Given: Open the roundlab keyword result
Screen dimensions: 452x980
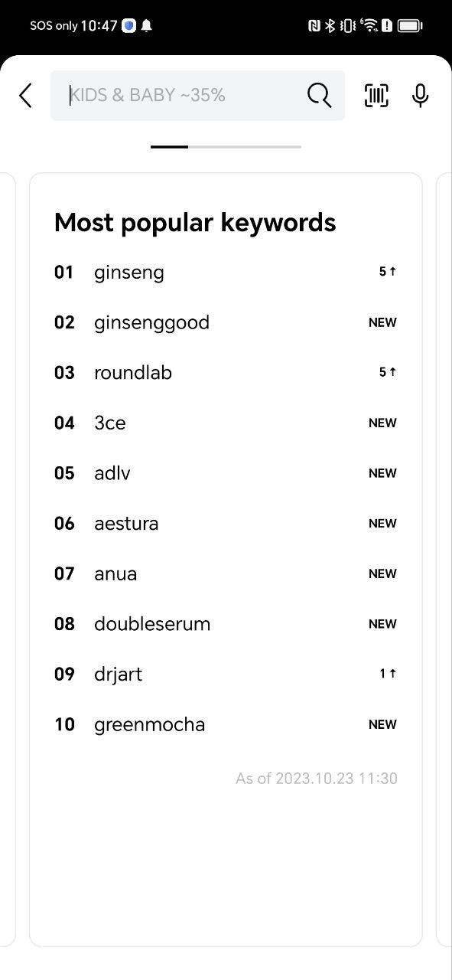Looking at the screenshot, I should (133, 373).
